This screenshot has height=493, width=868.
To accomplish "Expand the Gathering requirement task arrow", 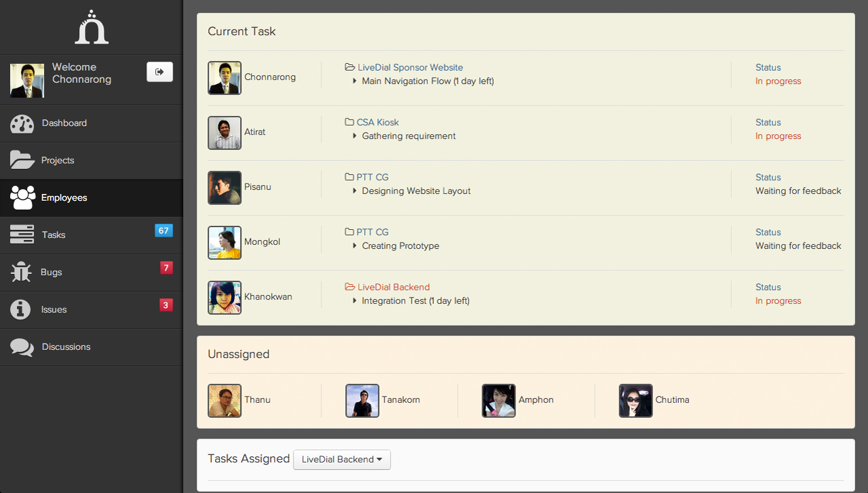I will click(x=355, y=136).
